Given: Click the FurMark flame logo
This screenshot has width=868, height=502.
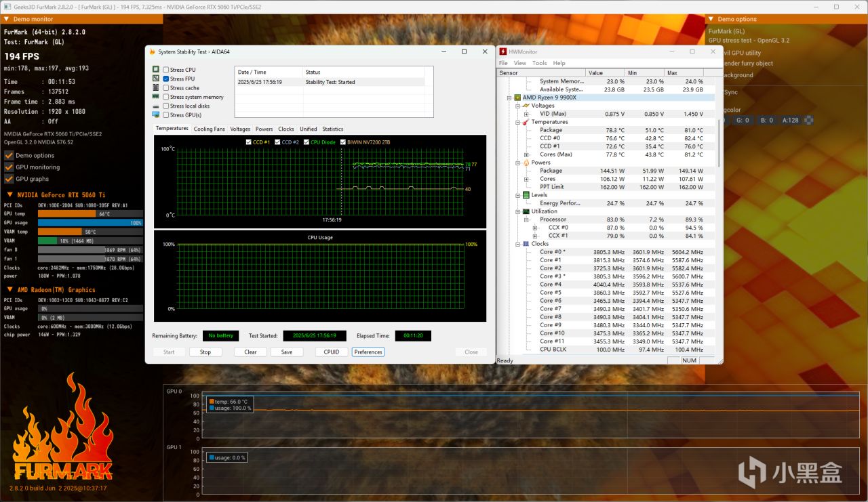Looking at the screenshot, I should point(62,427).
